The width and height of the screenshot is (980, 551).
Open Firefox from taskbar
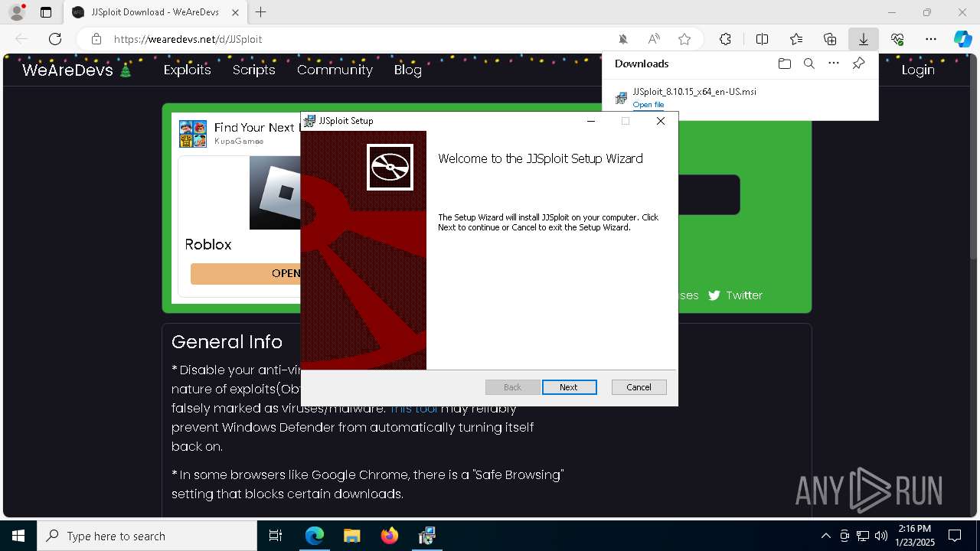coord(390,536)
